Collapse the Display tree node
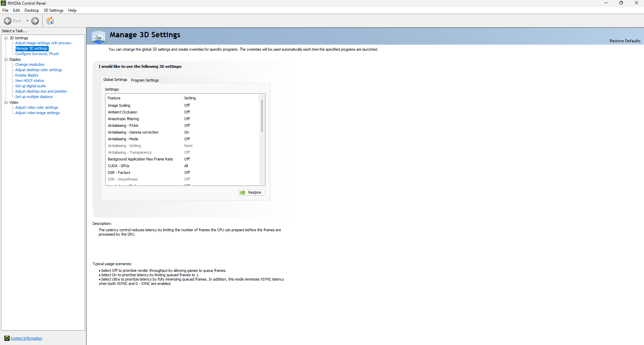The width and height of the screenshot is (644, 345). (x=6, y=59)
